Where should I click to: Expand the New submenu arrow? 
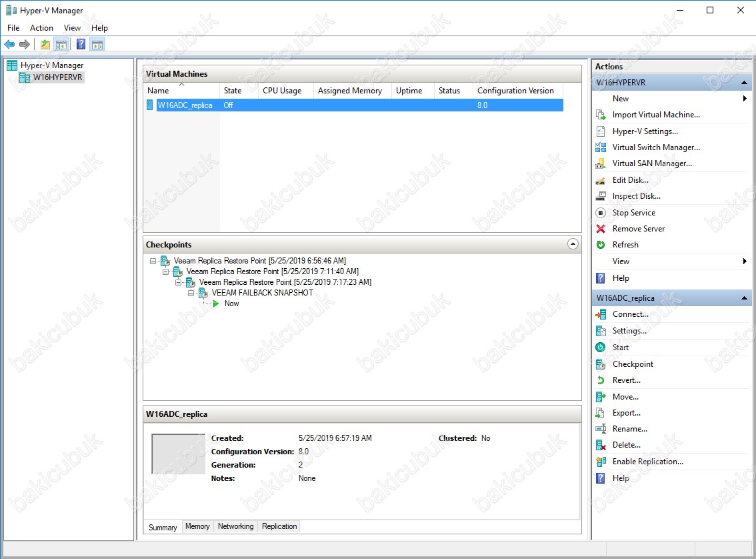[745, 98]
